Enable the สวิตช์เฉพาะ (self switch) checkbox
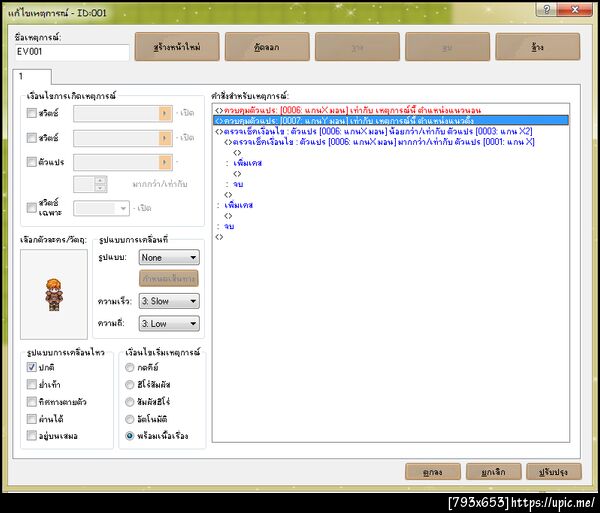Viewport: 600px width, 513px height. tap(31, 208)
